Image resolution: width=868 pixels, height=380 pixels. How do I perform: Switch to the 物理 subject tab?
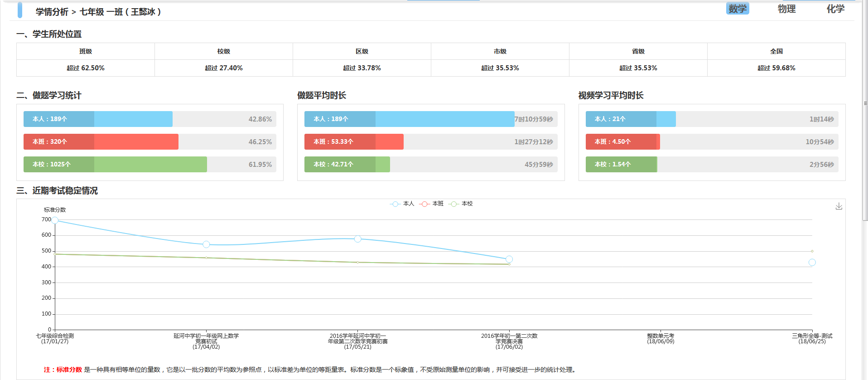coord(786,9)
